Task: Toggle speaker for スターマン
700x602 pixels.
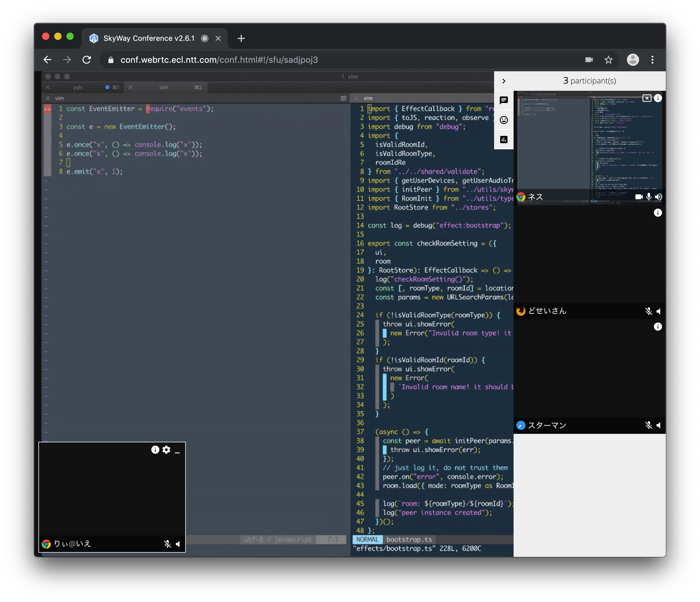Action: [x=659, y=425]
